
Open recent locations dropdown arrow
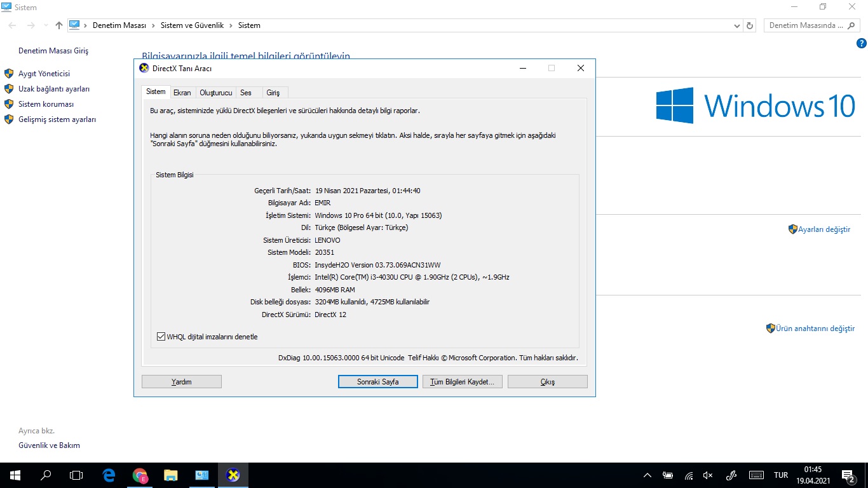(x=45, y=25)
